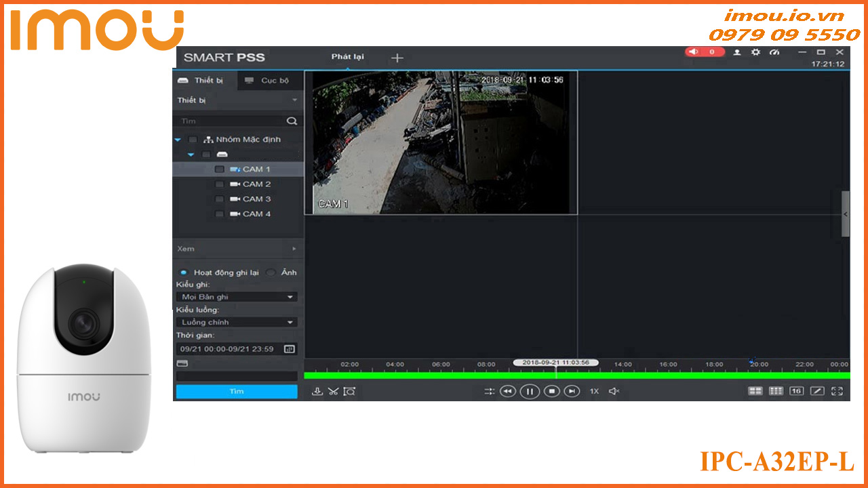Open the alarm notification counter icon
The image size is (868, 488).
point(705,52)
